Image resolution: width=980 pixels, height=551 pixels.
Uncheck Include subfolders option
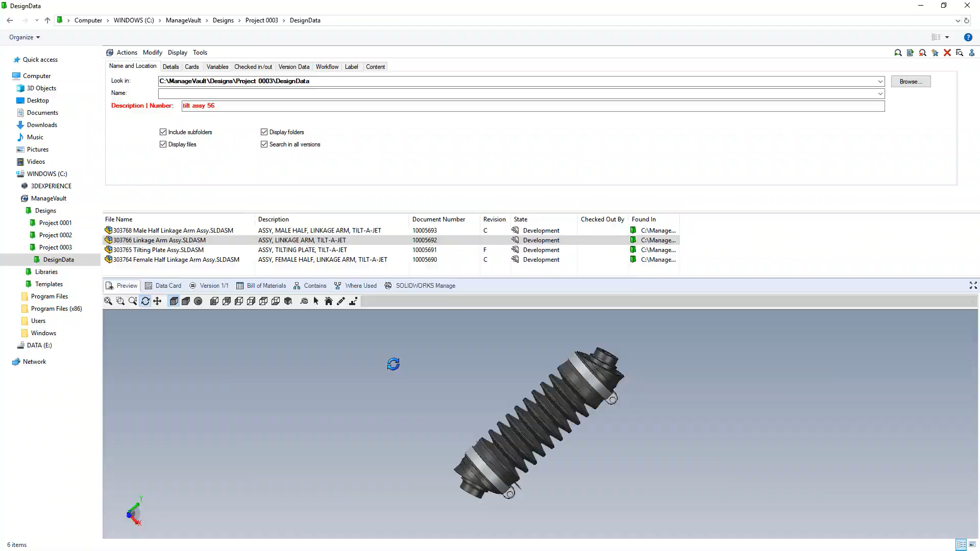pos(163,132)
